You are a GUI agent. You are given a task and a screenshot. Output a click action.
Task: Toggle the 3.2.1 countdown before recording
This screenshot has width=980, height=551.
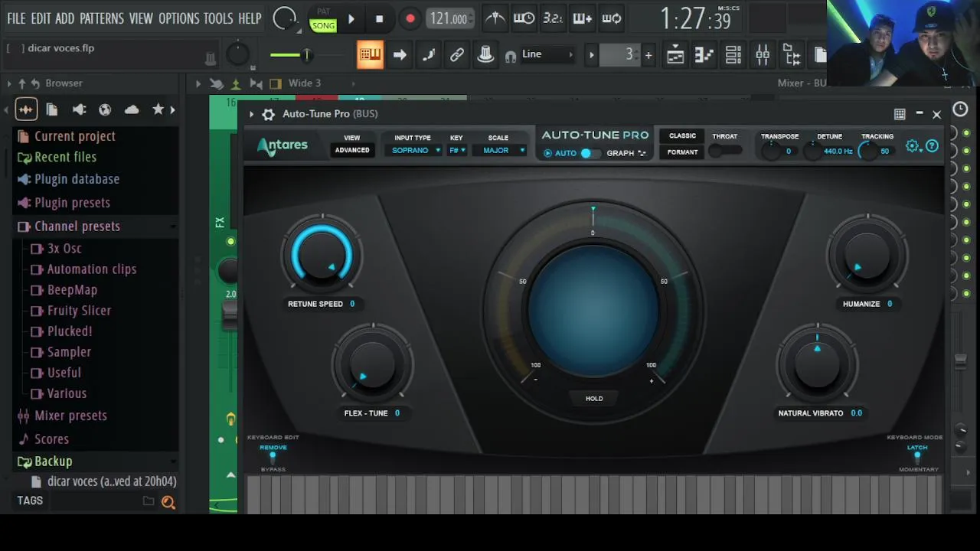(553, 18)
